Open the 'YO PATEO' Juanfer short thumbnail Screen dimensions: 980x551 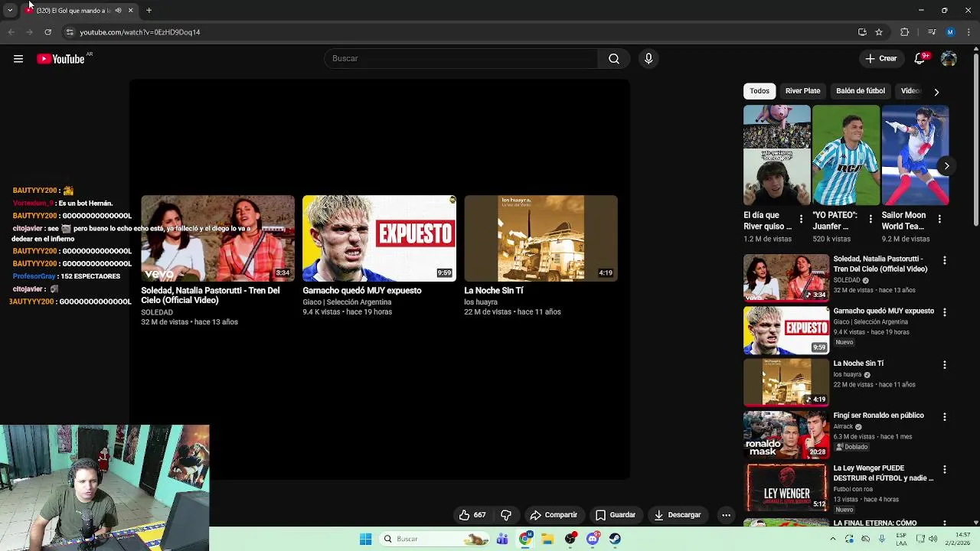point(846,155)
